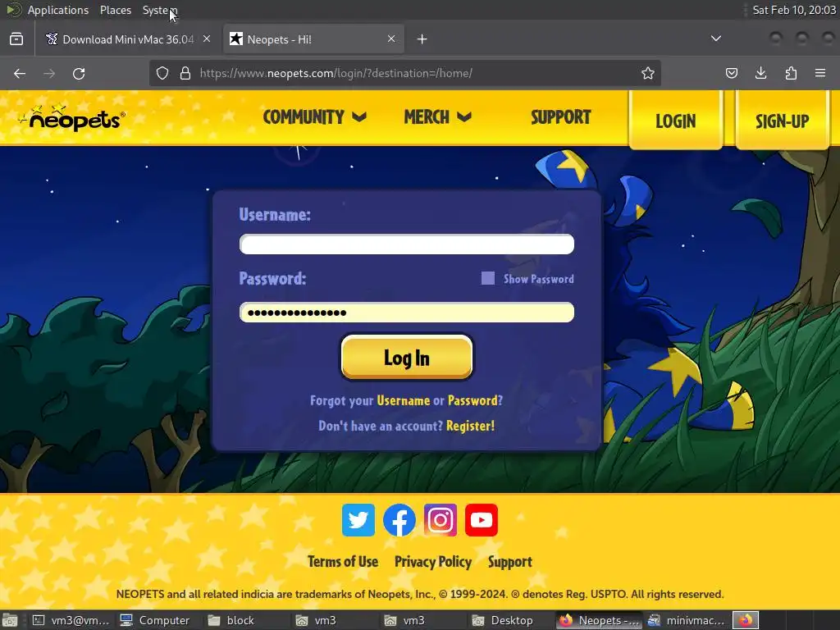This screenshot has width=840, height=630.
Task: Open the Pocket save icon
Action: click(731, 73)
